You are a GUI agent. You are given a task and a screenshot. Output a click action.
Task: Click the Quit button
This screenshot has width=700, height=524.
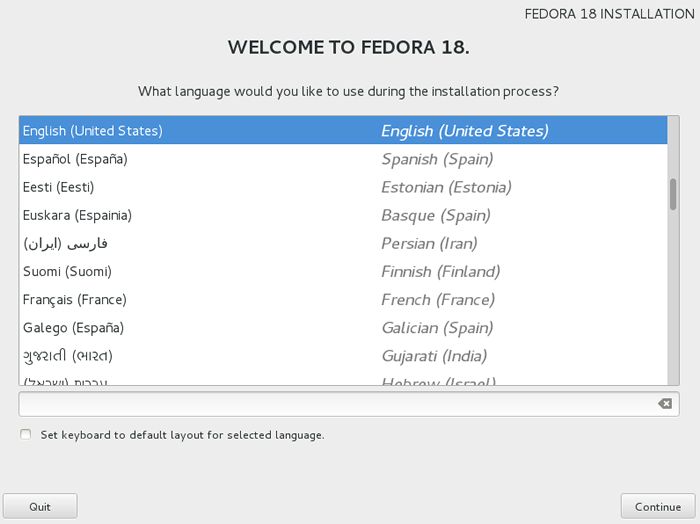click(40, 507)
